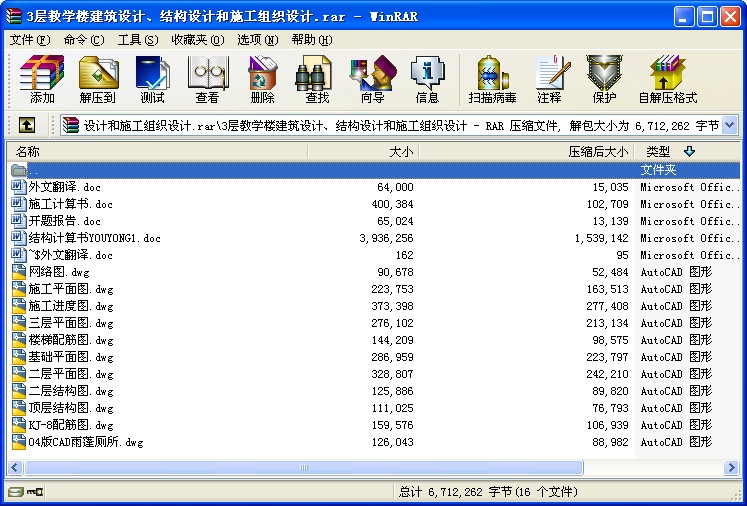Show archive 信息 (Info)

[427, 79]
